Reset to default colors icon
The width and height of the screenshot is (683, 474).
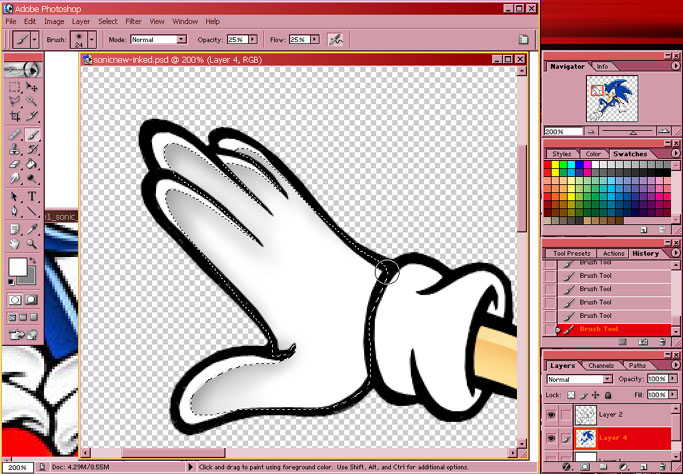11,282
